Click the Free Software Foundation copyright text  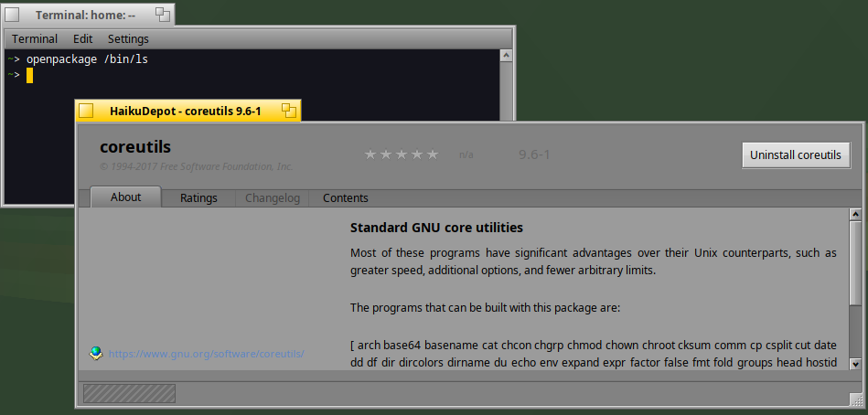click(x=196, y=166)
